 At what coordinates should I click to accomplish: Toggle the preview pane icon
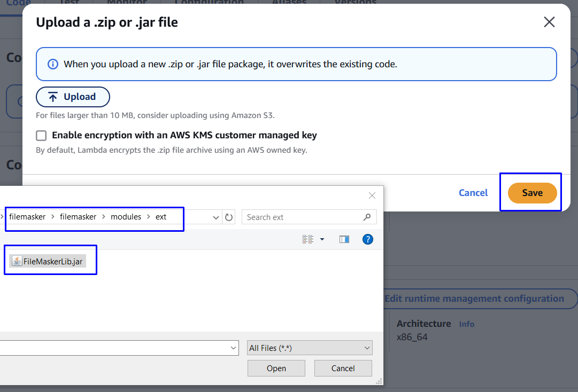344,239
